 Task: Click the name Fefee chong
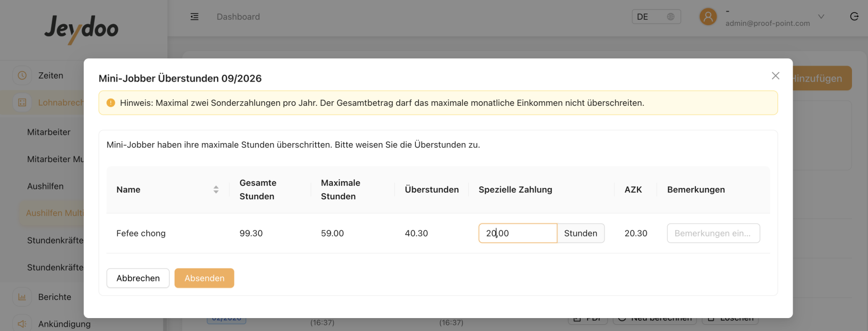(141, 233)
